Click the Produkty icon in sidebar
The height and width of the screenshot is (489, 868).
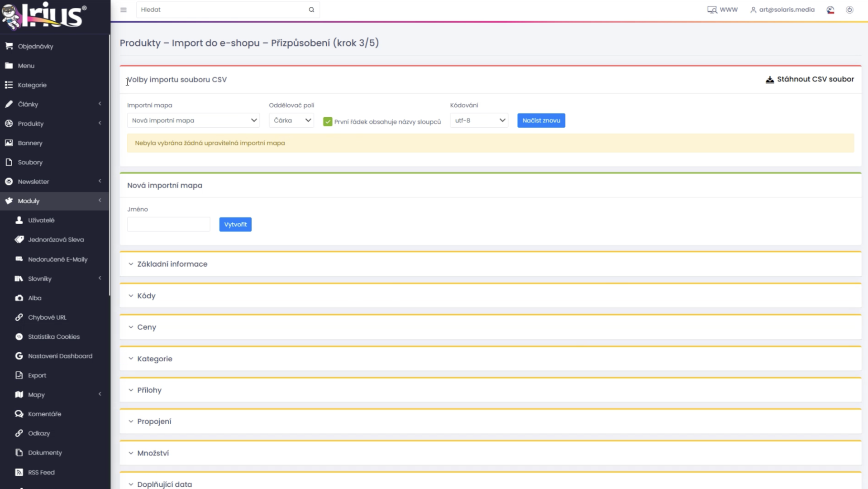click(9, 124)
